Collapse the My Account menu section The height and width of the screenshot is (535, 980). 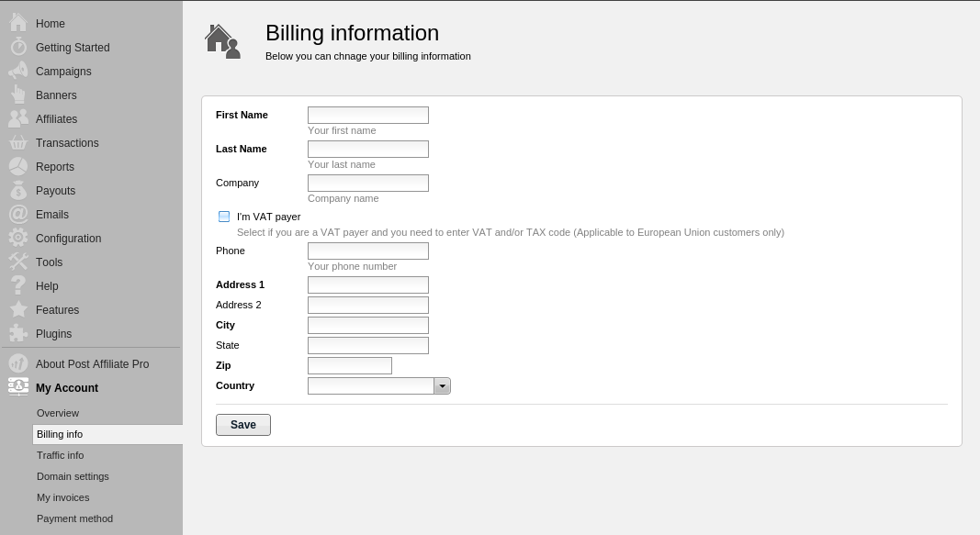point(67,387)
